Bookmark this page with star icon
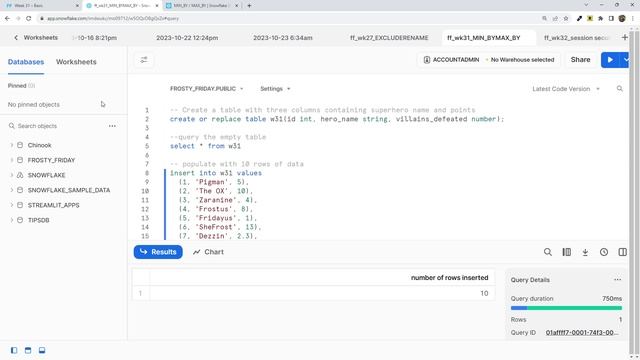Viewport: 640px width, 360px height. click(566, 18)
